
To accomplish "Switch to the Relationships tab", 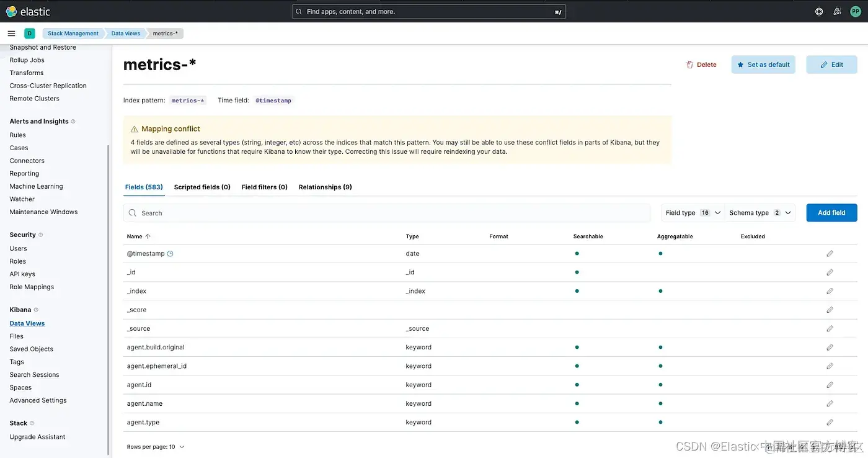I will click(325, 187).
